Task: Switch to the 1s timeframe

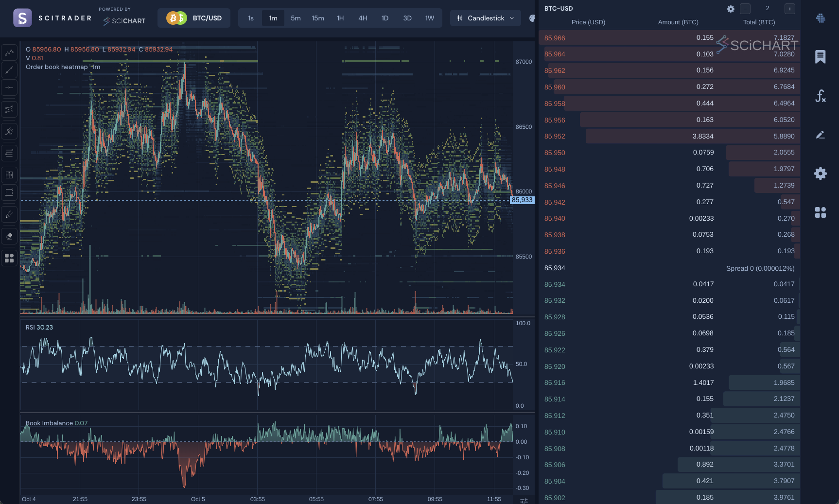Action: click(x=251, y=18)
